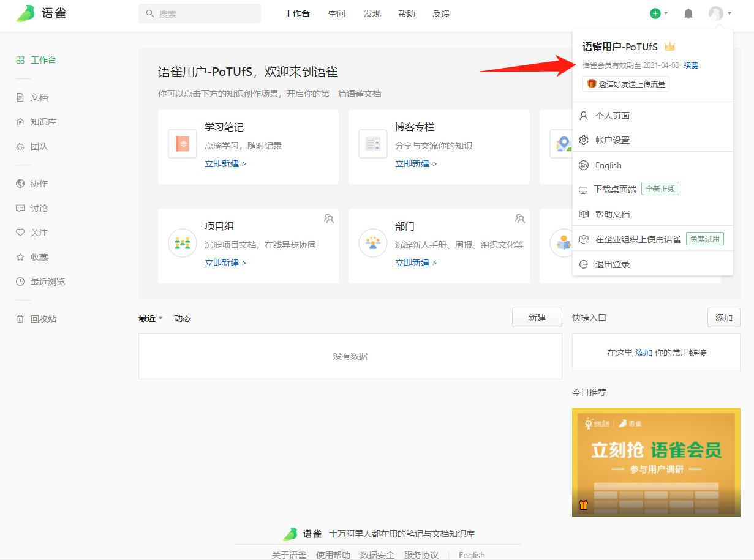
Task: Click 立即新建 under 项目组
Action: point(225,263)
